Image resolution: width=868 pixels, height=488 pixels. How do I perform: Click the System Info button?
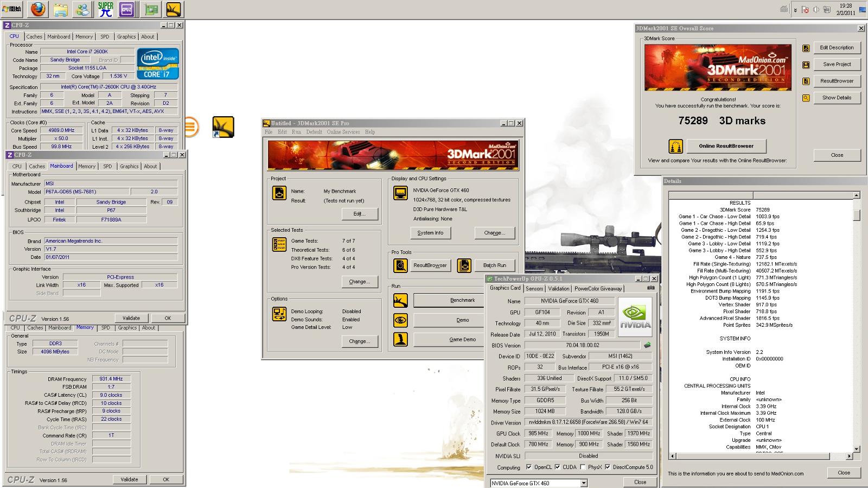coord(430,233)
